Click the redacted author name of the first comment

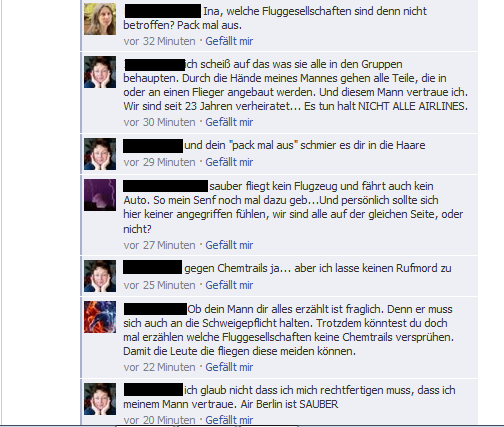163,11
